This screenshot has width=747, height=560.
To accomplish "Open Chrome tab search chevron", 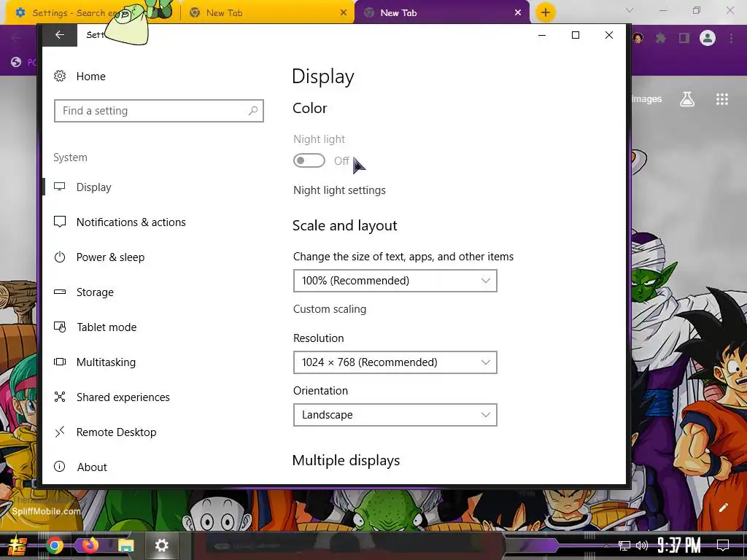I will 630,10.
